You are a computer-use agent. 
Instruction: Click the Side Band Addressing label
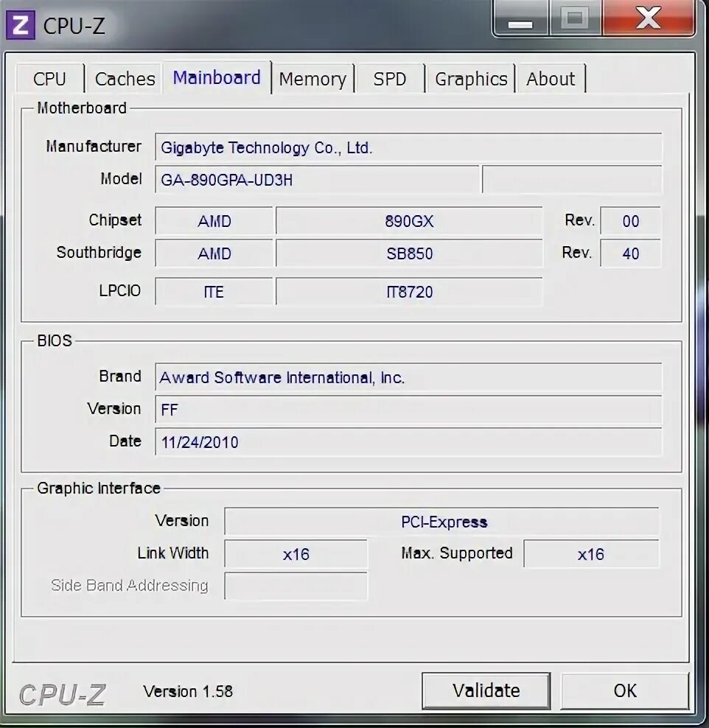[130, 585]
